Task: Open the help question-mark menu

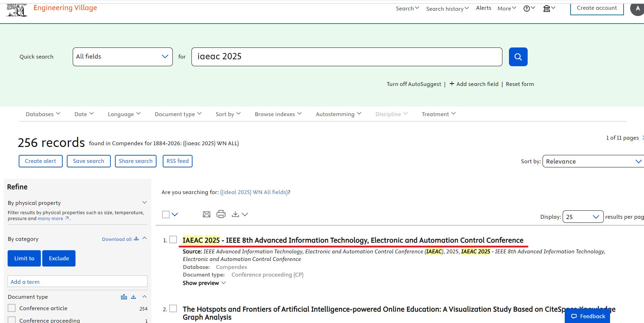Action: click(529, 9)
